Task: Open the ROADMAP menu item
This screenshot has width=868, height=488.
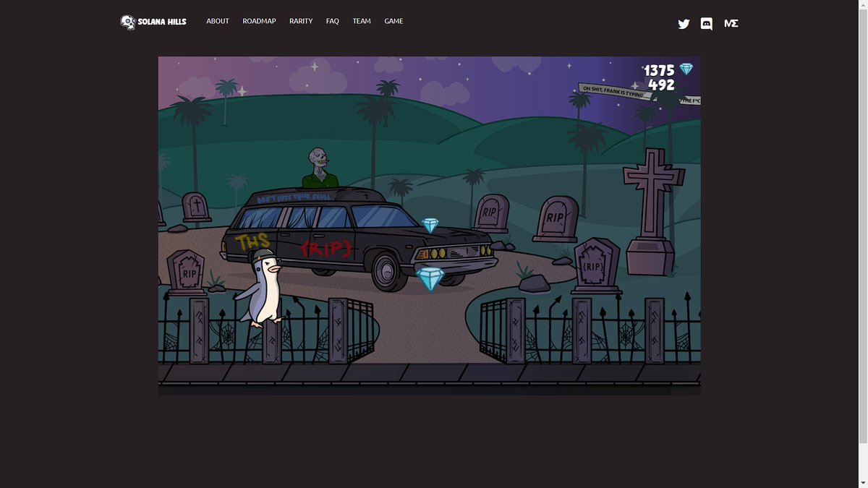Action: 259,21
